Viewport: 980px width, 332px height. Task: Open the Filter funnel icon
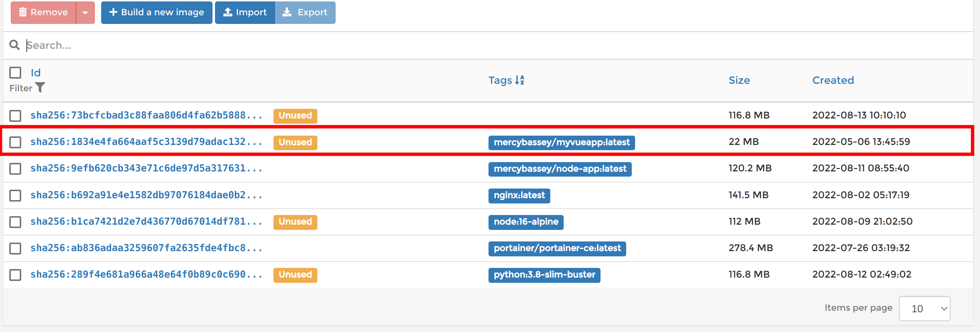tap(40, 88)
